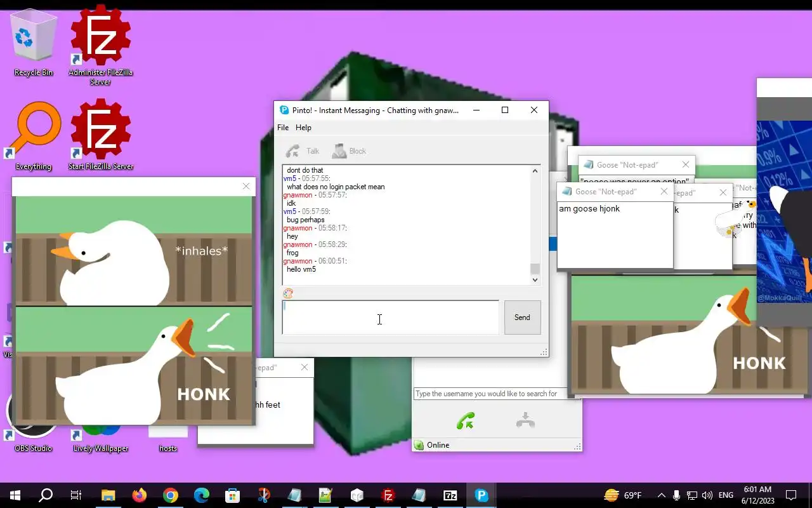
Task: Click the grey hang-up phone icon
Action: [525, 420]
